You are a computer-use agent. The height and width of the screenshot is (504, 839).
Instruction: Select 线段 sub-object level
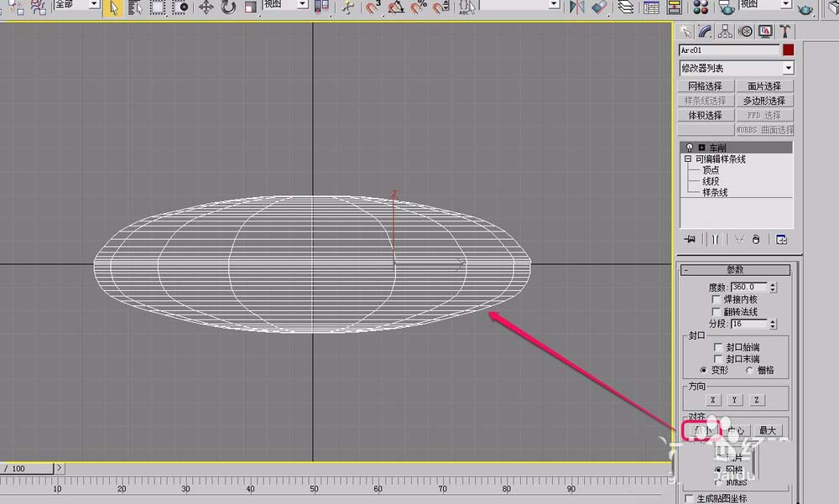pyautogui.click(x=711, y=181)
